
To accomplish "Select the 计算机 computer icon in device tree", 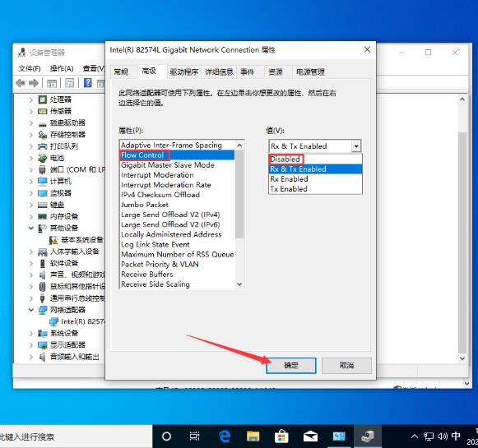I will coord(43,181).
